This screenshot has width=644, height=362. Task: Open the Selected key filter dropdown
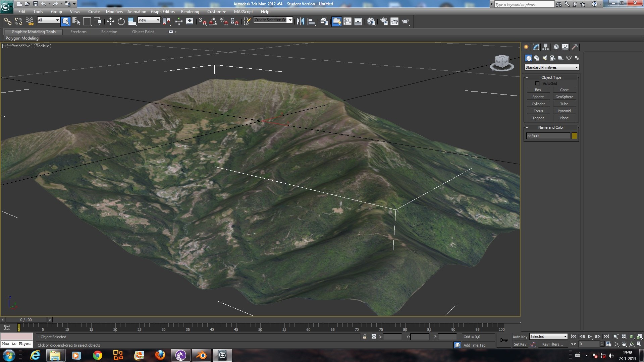pyautogui.click(x=548, y=337)
